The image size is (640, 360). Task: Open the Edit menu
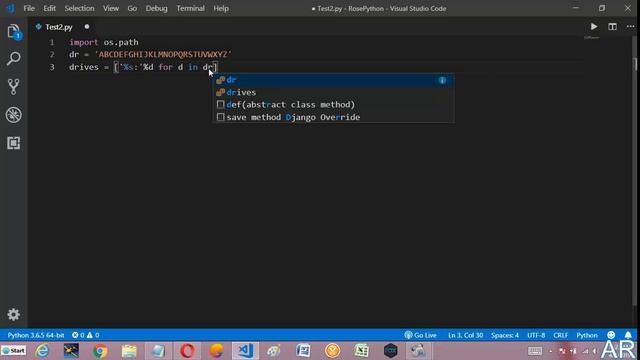click(49, 8)
